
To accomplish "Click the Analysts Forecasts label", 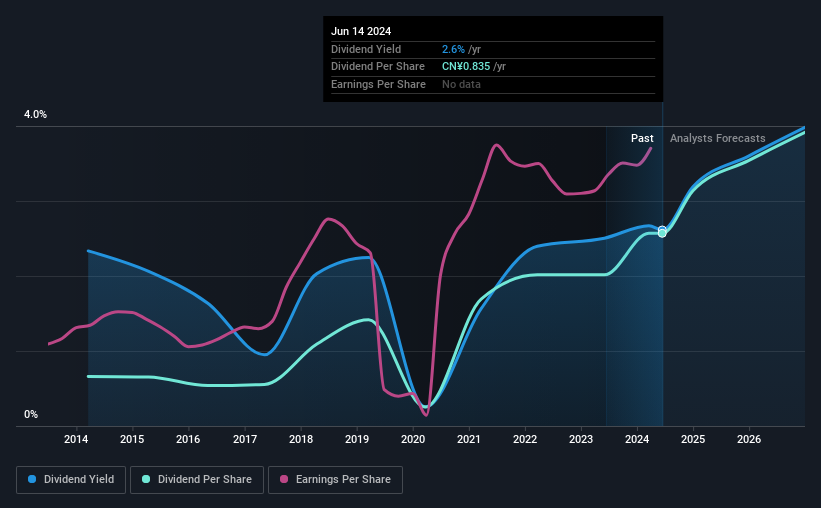I will 717,138.
